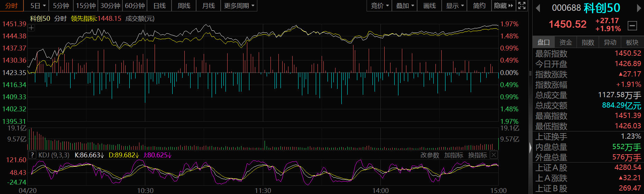Click the minus icon beside the price
Screen dimensions: 644x194
point(632,25)
